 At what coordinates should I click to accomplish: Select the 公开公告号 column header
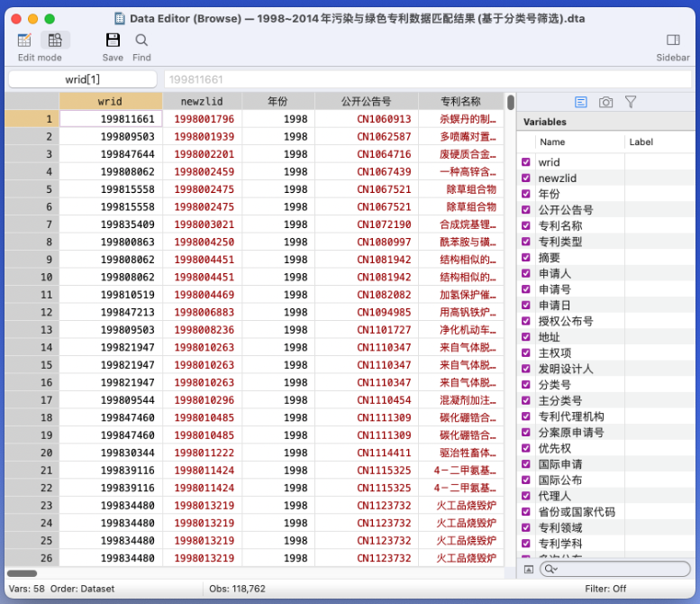[x=367, y=101]
